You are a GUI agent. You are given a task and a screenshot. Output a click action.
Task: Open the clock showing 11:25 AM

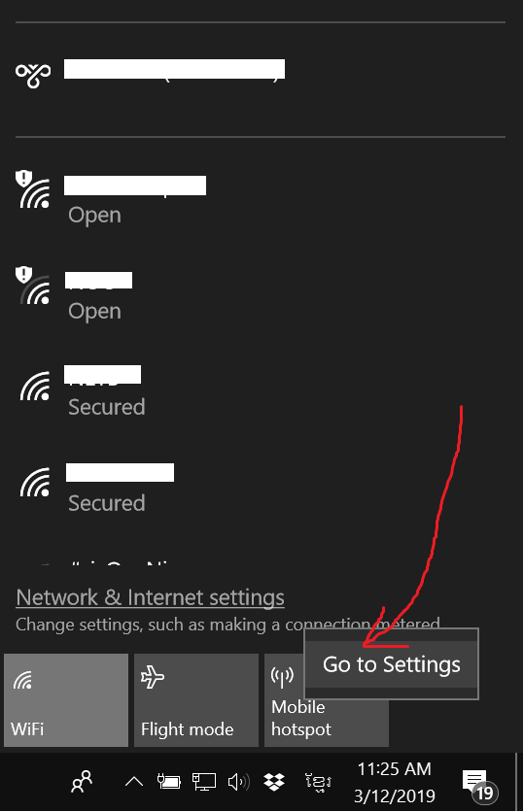(x=394, y=782)
